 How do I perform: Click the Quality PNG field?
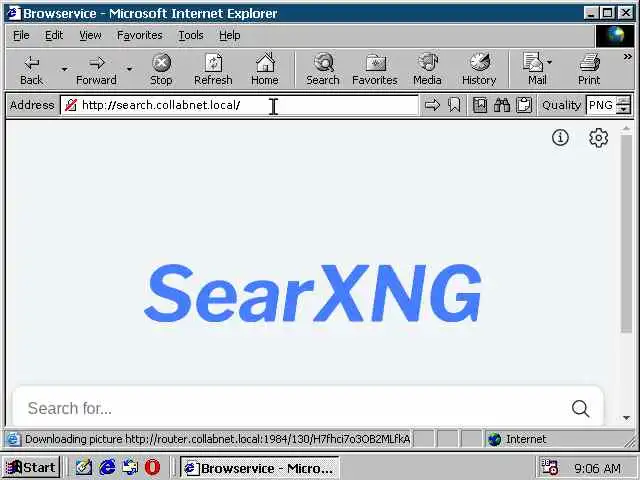[x=600, y=105]
